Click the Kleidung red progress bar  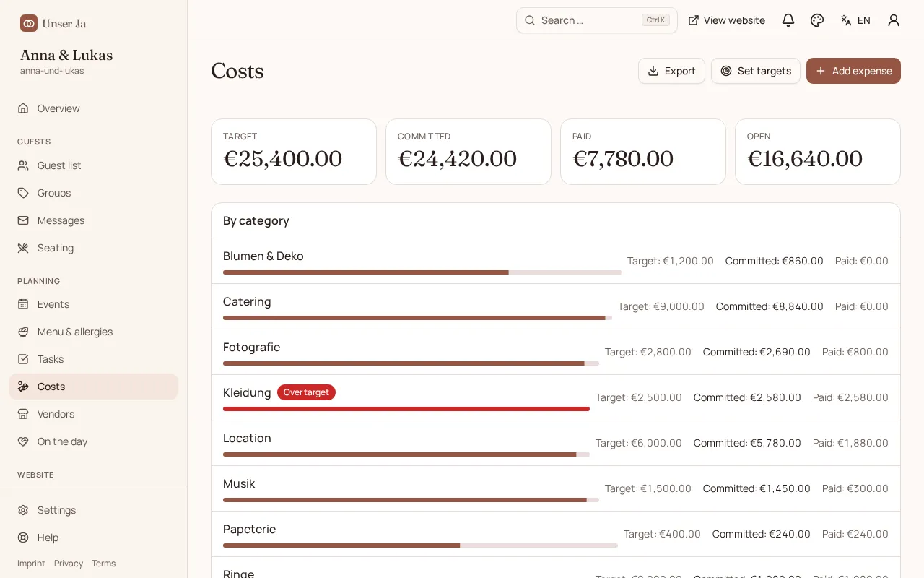coord(406,409)
